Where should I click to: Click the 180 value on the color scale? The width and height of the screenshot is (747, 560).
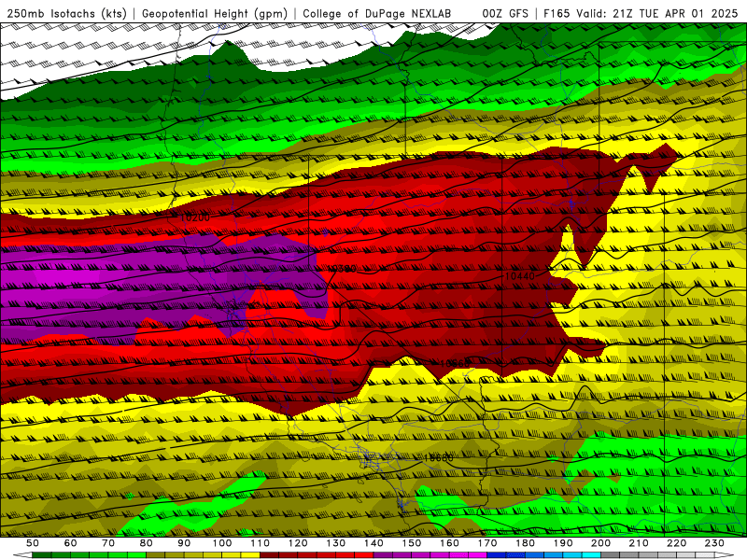[x=525, y=543]
